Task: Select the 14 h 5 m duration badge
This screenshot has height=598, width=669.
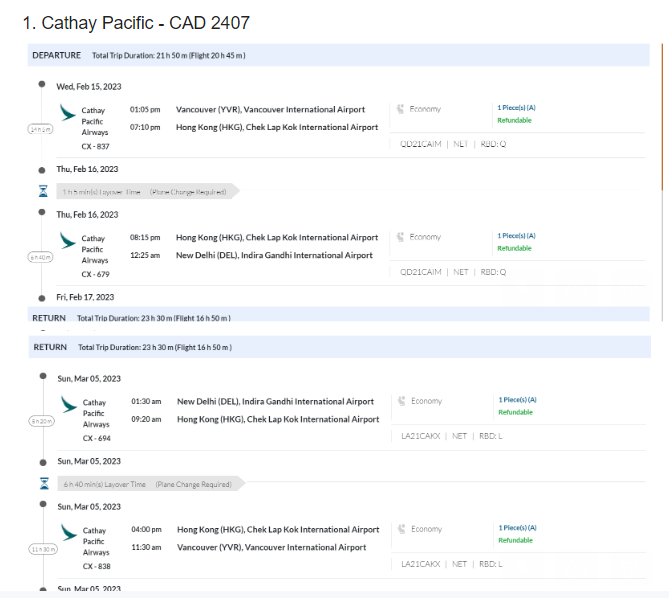Action: [41, 130]
